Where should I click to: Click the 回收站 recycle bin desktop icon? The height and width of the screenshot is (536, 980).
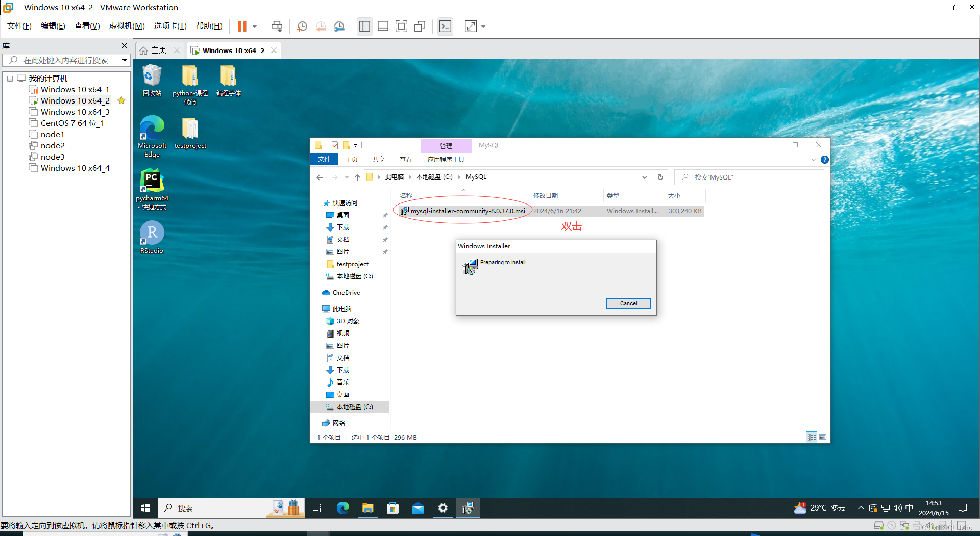point(152,81)
